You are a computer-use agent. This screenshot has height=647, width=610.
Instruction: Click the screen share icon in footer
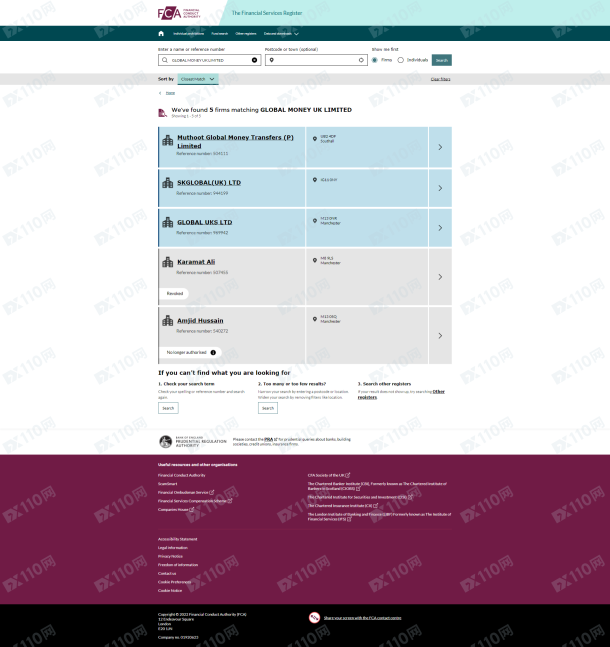(x=314, y=618)
